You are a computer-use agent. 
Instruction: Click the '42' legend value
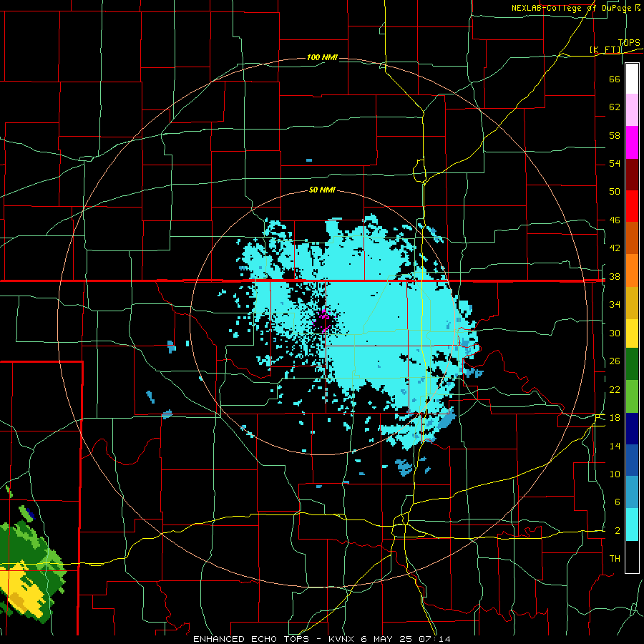[615, 248]
